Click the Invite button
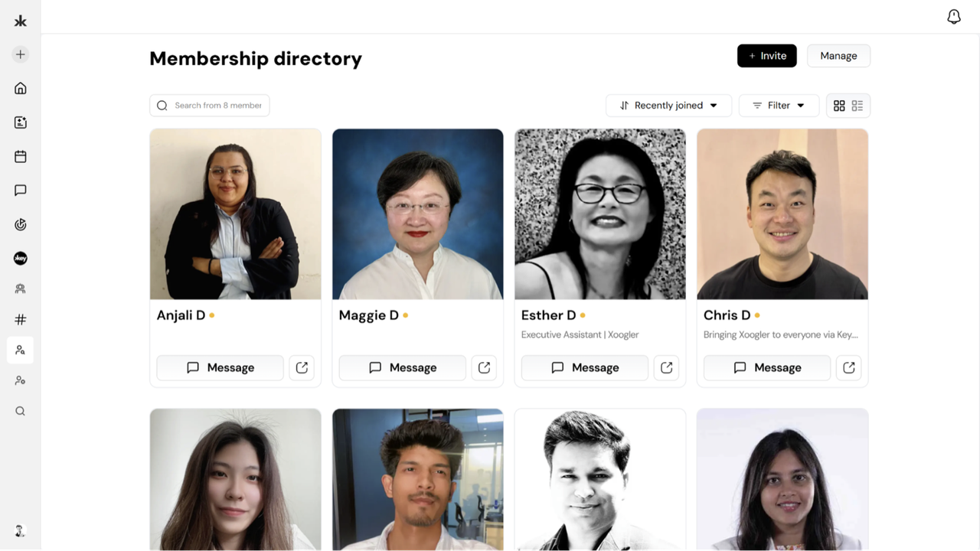This screenshot has height=551, width=980. click(x=767, y=56)
